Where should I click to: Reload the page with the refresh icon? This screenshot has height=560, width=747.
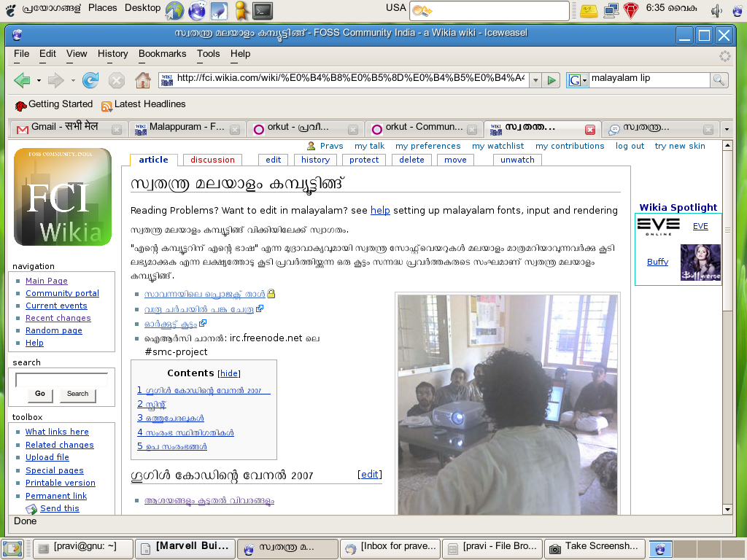coord(90,80)
